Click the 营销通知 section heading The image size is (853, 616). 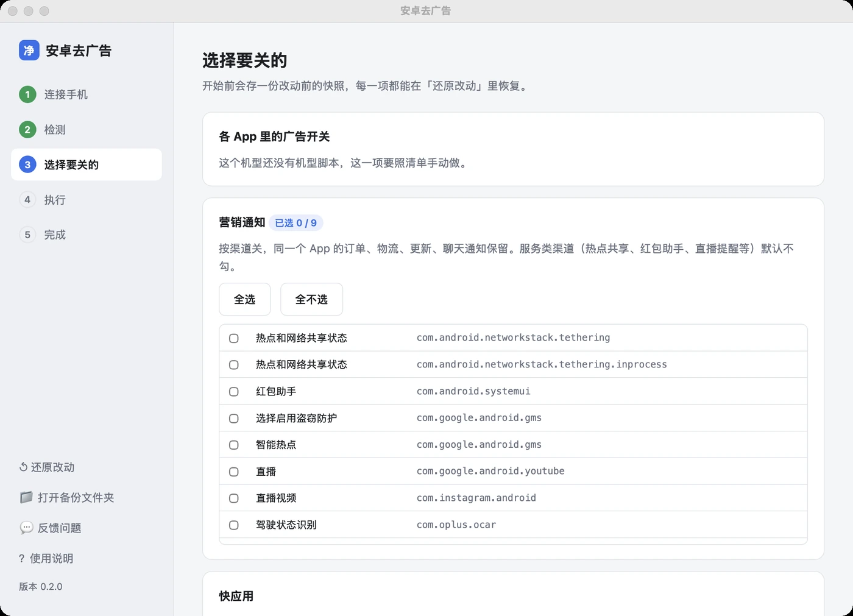242,222
